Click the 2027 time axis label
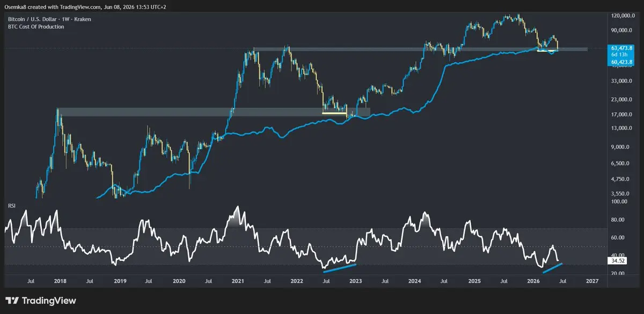The image size is (644, 314). coord(592,281)
